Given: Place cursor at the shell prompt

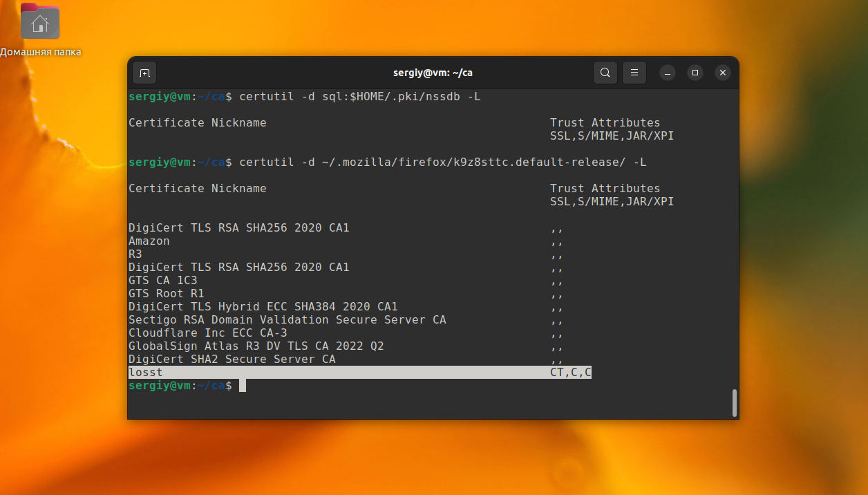Looking at the screenshot, I should [243, 385].
